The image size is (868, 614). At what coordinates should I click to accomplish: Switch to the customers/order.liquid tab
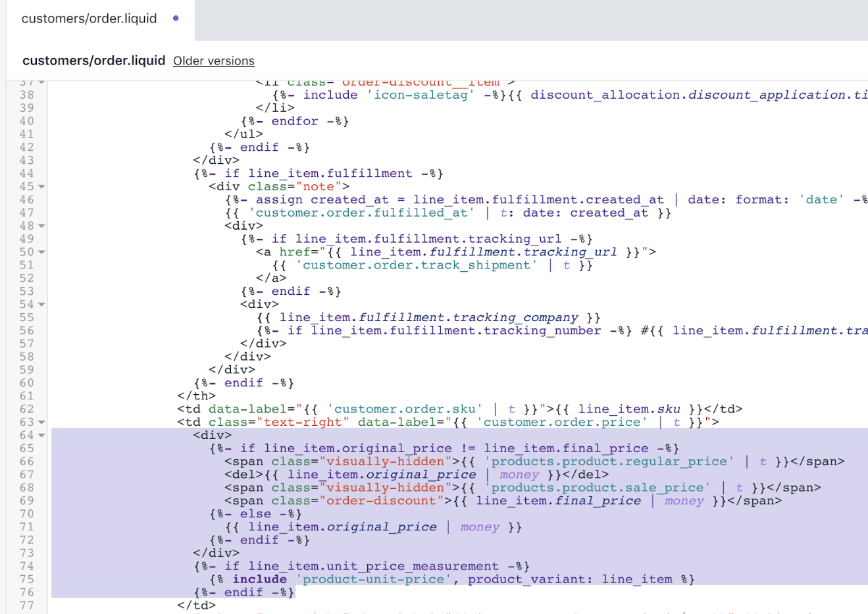89,18
